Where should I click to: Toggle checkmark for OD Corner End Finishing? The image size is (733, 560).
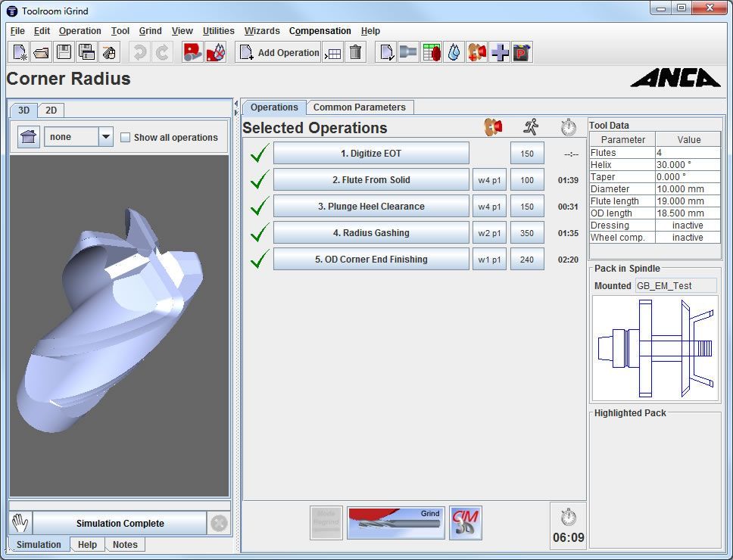(x=260, y=259)
